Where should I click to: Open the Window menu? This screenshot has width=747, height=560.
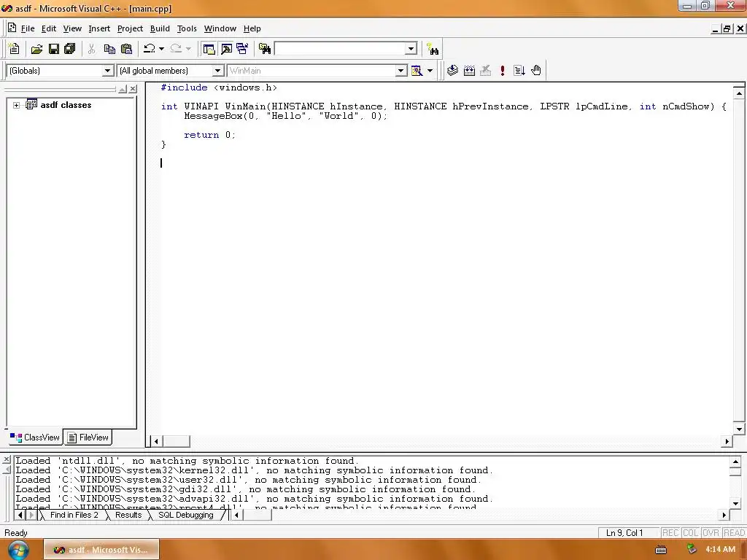[x=220, y=28]
